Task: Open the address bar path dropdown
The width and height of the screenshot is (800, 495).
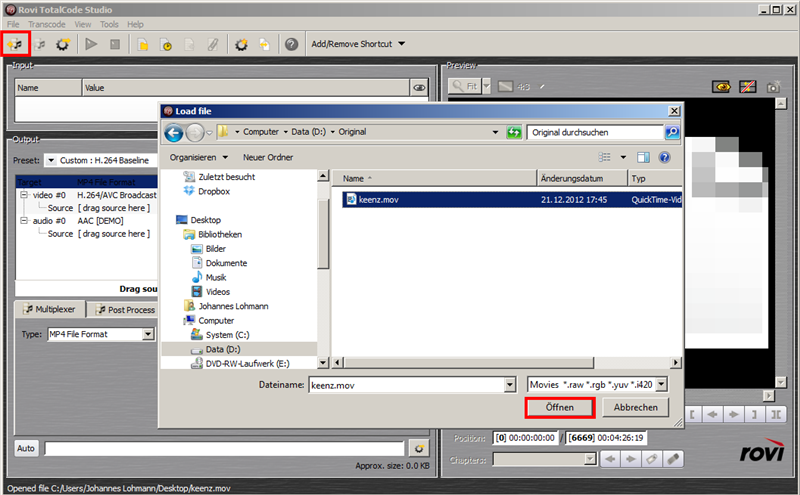Action: point(495,132)
